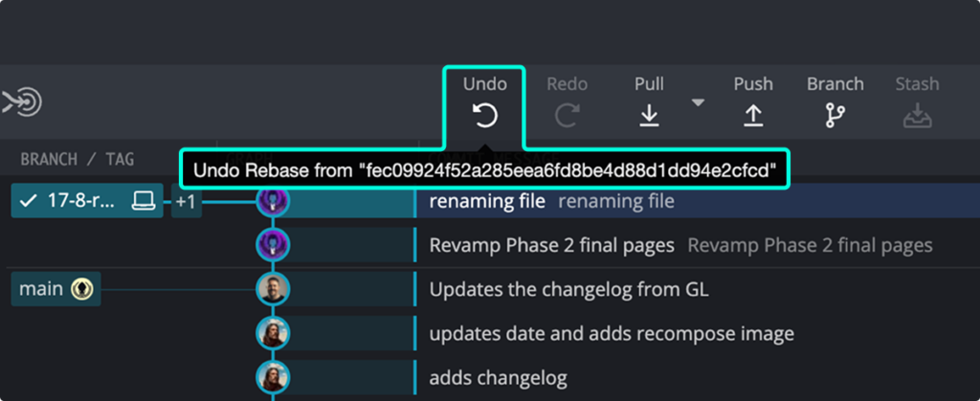Click the Stash icon in toolbar
The height and width of the screenshot is (401, 980).
(x=916, y=116)
